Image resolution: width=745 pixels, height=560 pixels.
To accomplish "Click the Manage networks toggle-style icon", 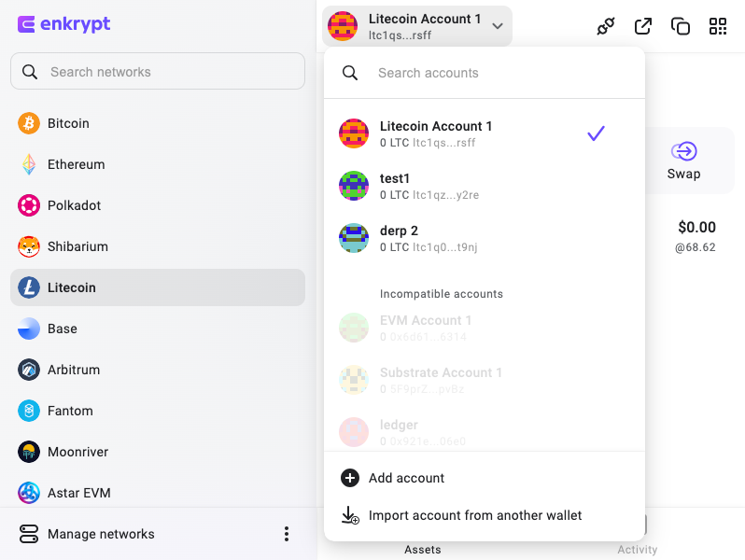I will coord(29,534).
